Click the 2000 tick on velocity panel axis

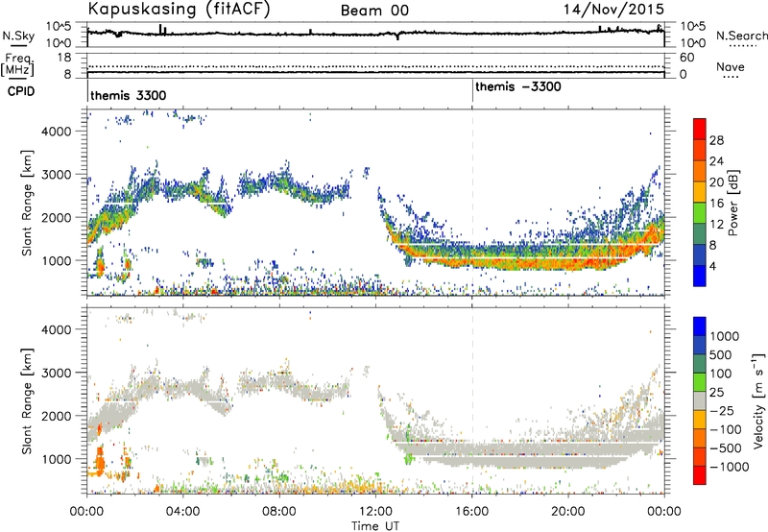pos(57,416)
